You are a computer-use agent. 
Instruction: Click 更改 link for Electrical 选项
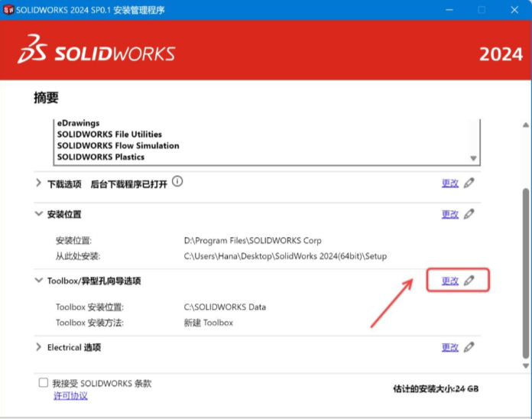click(x=450, y=347)
